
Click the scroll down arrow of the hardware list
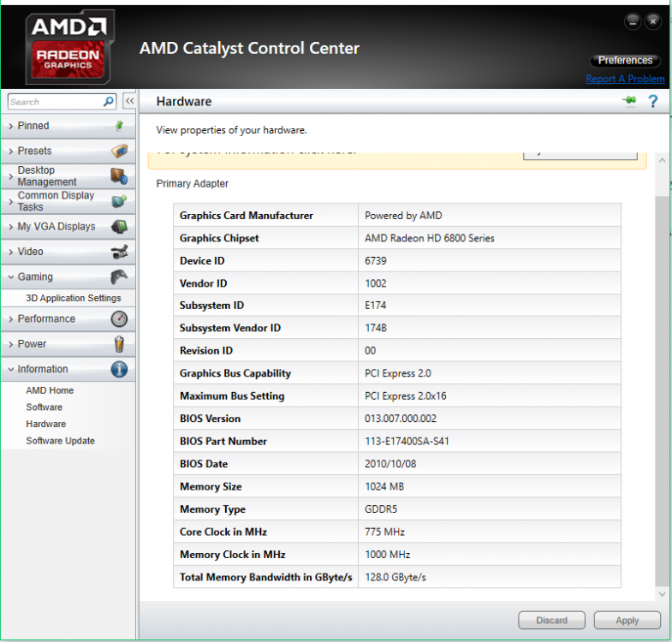pos(661,592)
